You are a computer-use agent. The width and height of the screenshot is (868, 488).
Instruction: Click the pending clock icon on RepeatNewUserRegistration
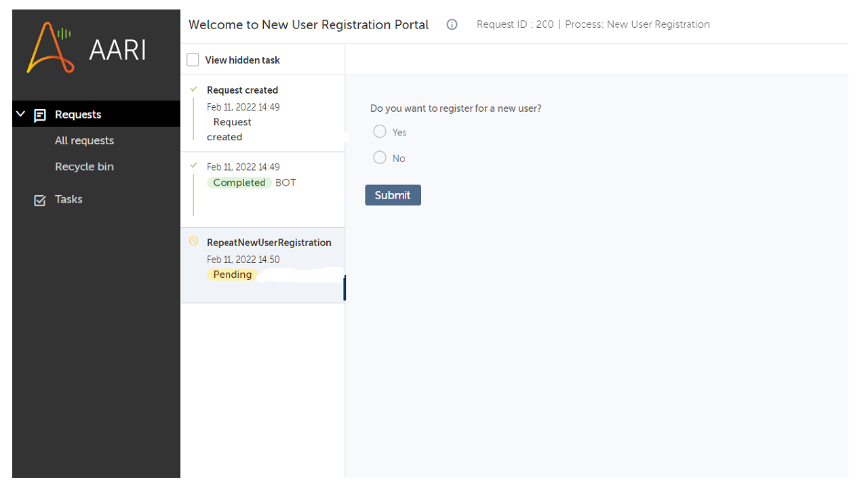[193, 241]
